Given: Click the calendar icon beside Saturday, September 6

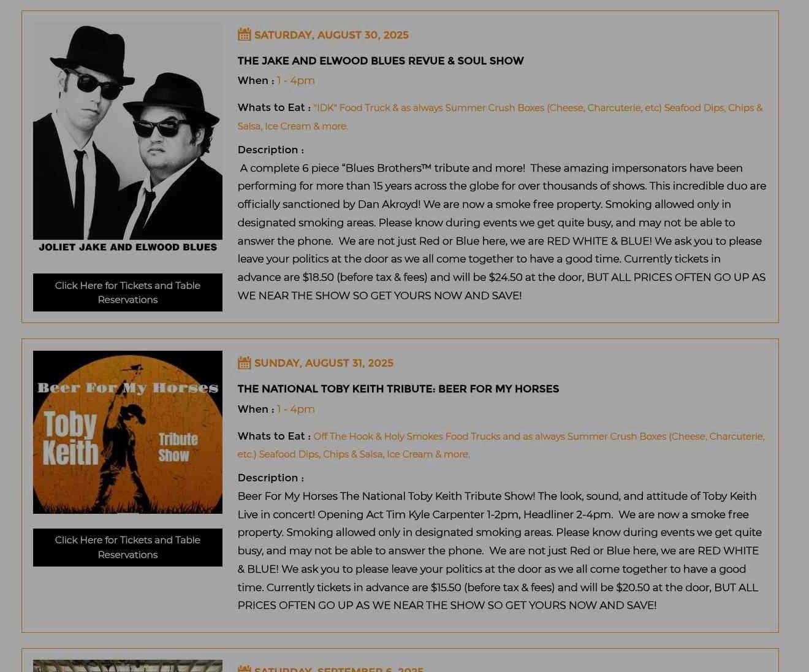Looking at the screenshot, I should point(245,668).
